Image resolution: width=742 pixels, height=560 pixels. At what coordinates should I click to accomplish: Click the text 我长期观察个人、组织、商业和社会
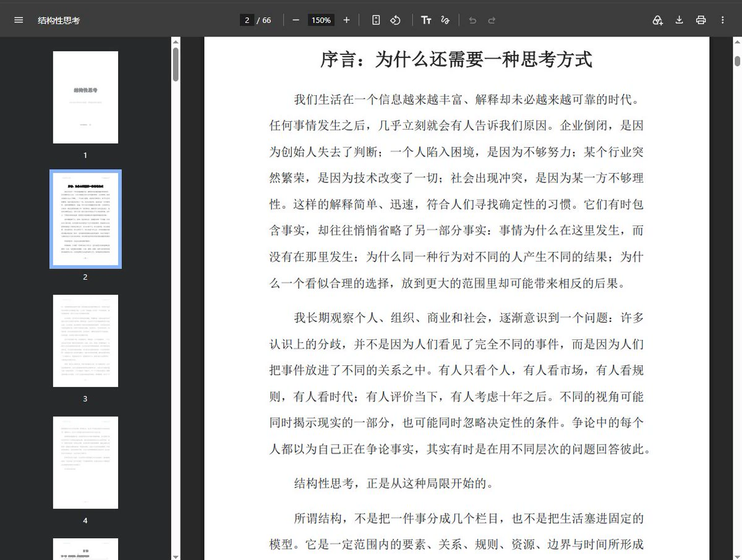391,318
